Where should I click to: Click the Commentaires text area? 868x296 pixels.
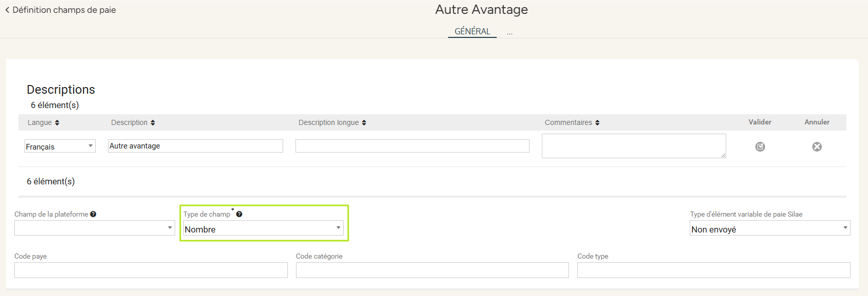click(x=633, y=146)
